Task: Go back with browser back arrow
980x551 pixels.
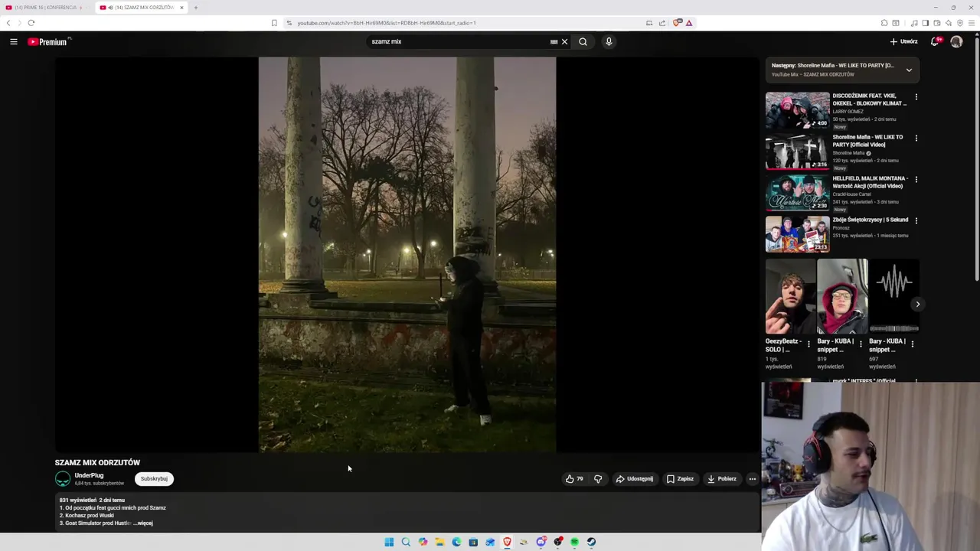Action: pos(8,23)
